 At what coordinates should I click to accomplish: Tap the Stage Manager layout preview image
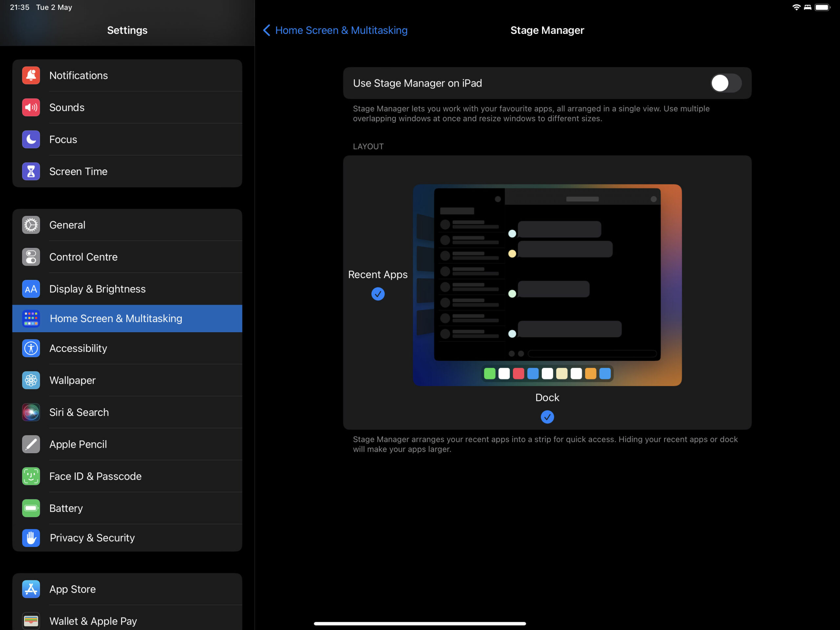pos(547,285)
